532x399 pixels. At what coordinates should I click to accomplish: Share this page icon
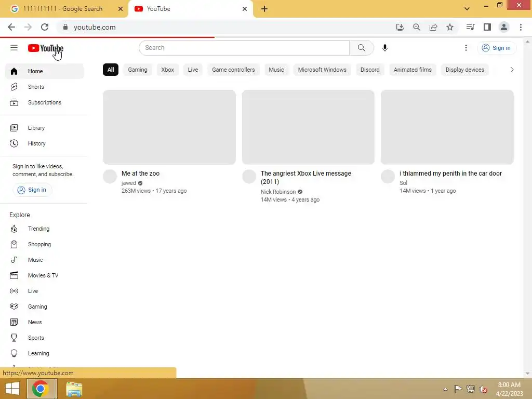pyautogui.click(x=433, y=27)
